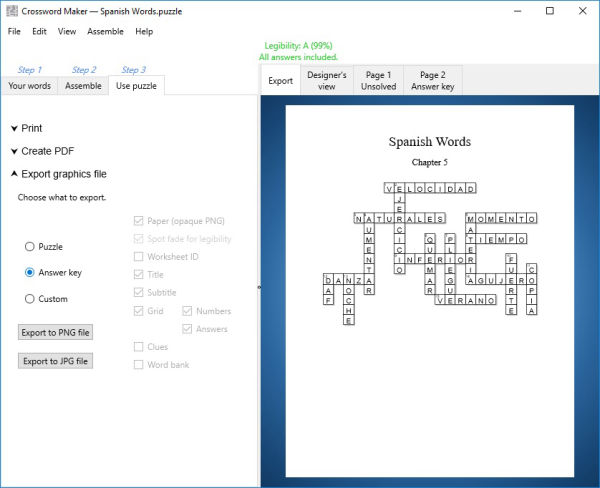Minimize the Crossword Maker window

click(518, 11)
